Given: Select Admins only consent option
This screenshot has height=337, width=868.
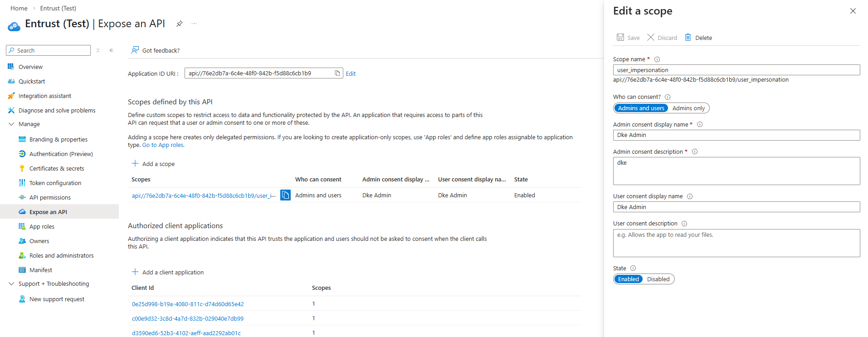Looking at the screenshot, I should (688, 108).
